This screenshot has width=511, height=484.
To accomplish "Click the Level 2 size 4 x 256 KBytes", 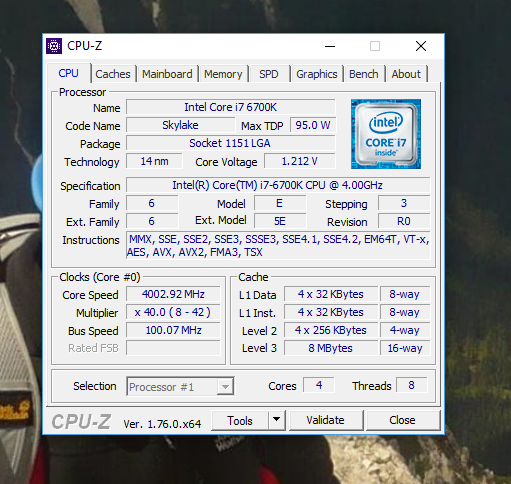I will 331,330.
